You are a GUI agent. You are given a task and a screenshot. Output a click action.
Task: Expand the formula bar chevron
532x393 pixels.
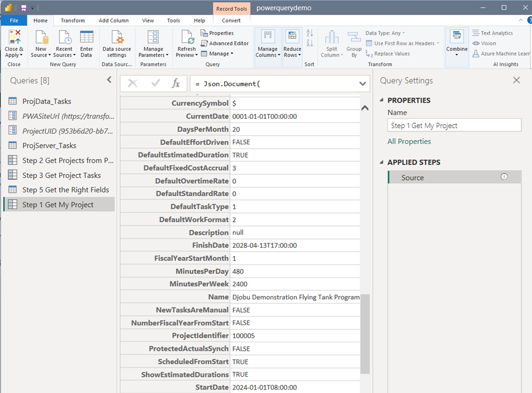point(362,84)
